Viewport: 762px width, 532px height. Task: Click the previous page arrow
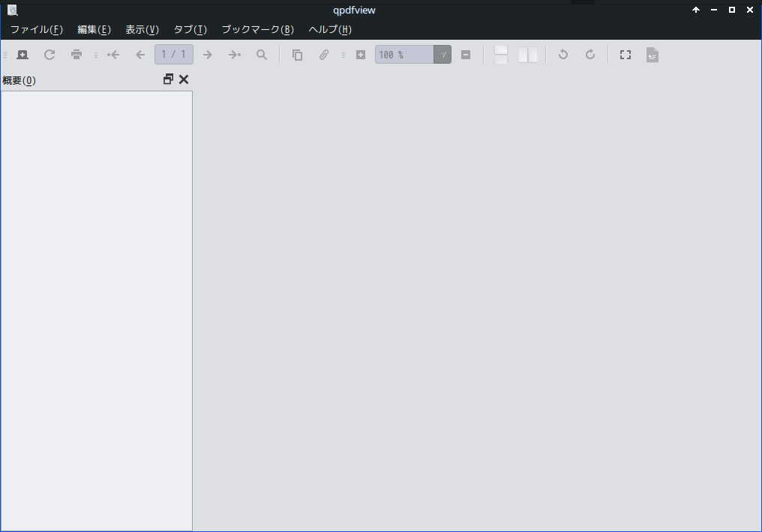coord(140,55)
